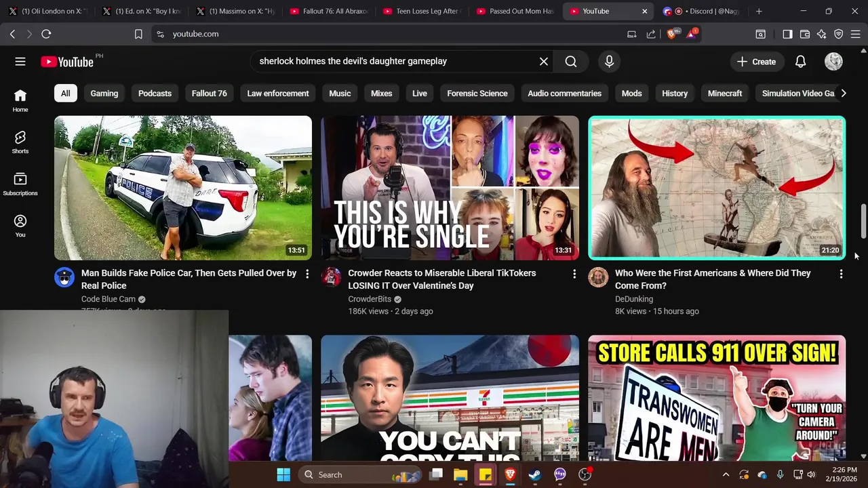Image resolution: width=868 pixels, height=488 pixels.
Task: Open the Code Blue Cam channel avatar
Action: (64, 277)
